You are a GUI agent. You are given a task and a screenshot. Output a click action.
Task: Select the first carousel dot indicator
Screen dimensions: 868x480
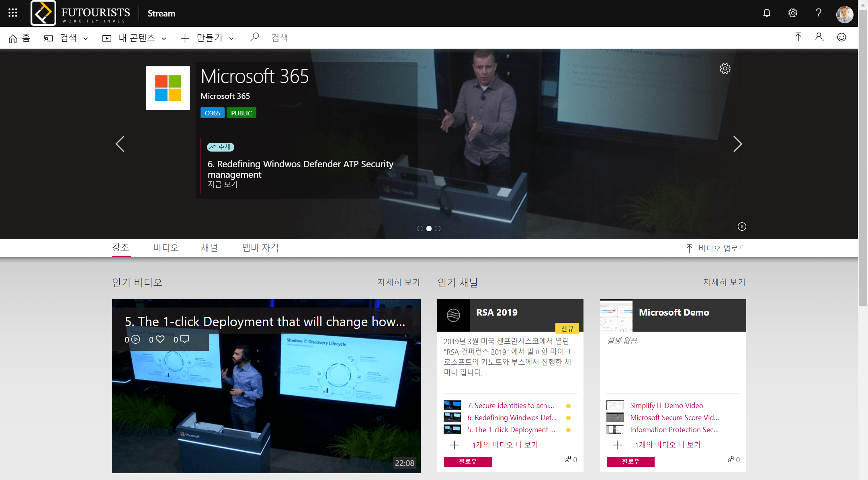tap(420, 228)
